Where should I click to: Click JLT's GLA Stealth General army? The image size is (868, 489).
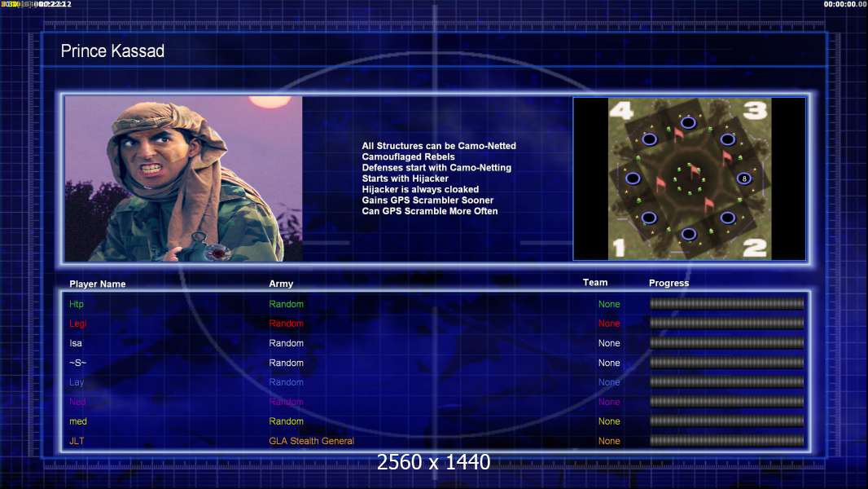click(x=312, y=441)
